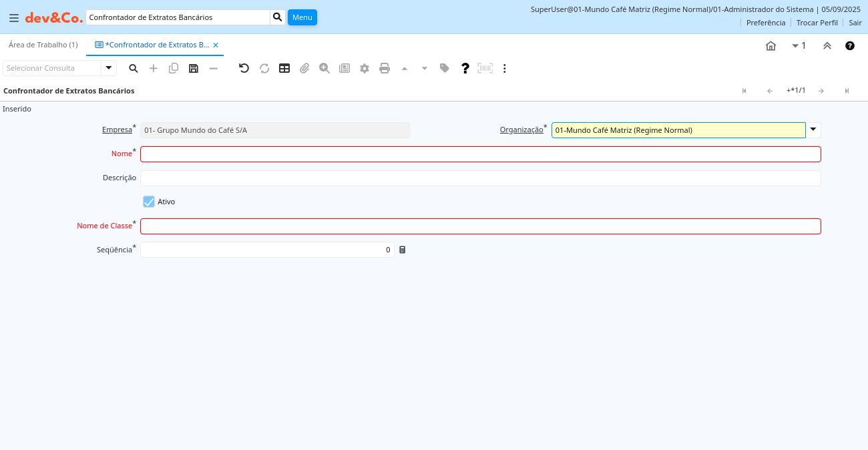Screen dimensions: 868x450
Task: Open the attachment paperclip icon
Action: (x=304, y=68)
